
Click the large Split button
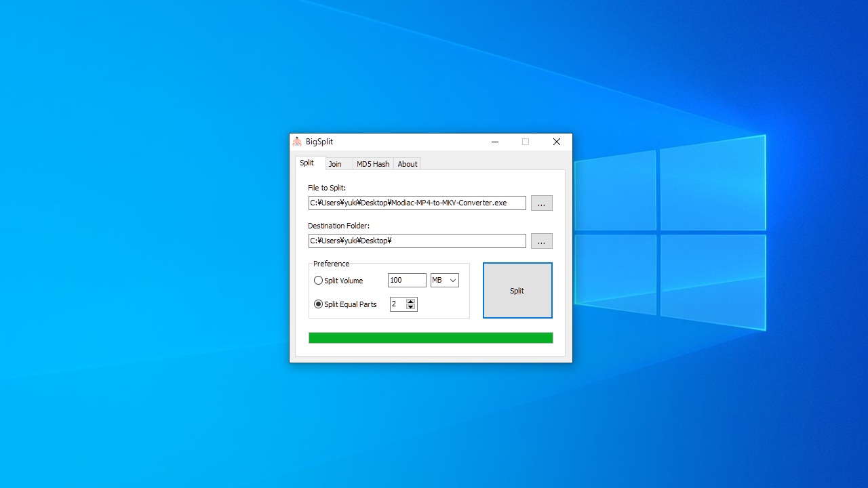click(517, 290)
